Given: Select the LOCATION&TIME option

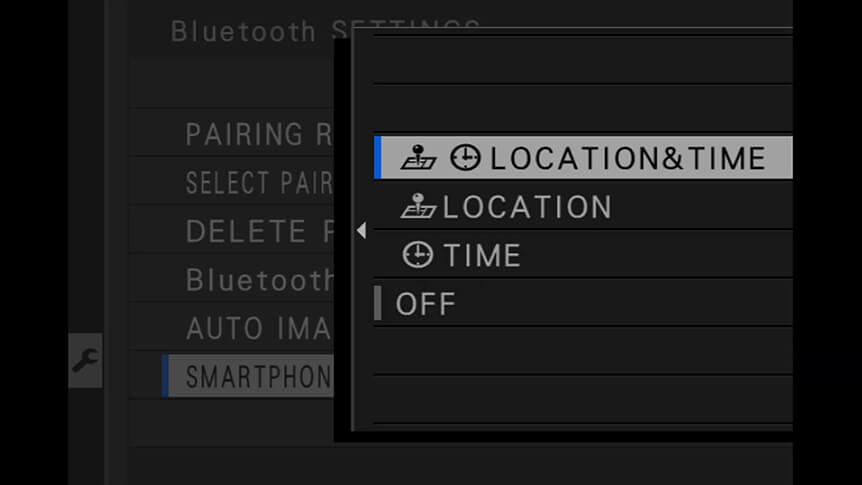Looking at the screenshot, I should point(583,158).
